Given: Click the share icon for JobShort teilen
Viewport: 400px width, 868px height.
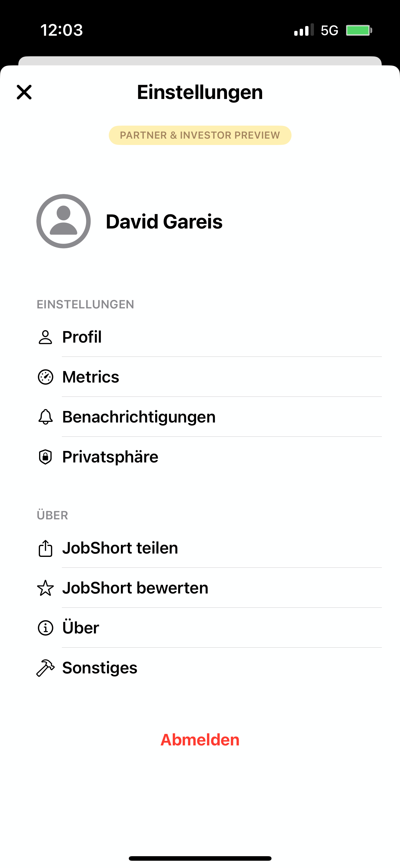Looking at the screenshot, I should (45, 548).
